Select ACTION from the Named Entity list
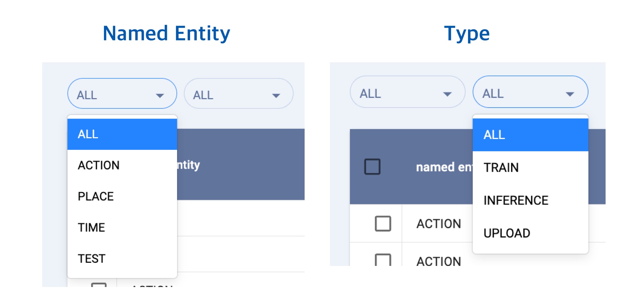 click(99, 165)
